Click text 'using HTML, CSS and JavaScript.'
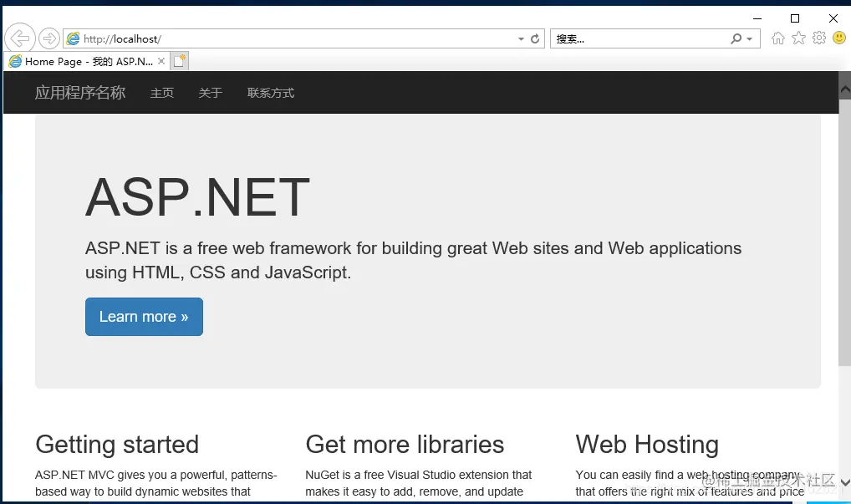Screen dimensions: 851x504 click(x=218, y=272)
